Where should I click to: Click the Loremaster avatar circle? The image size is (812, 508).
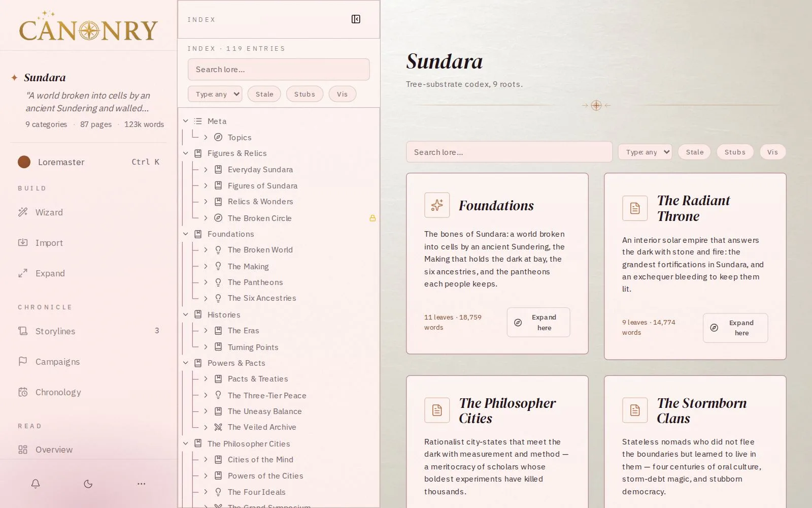pos(24,162)
